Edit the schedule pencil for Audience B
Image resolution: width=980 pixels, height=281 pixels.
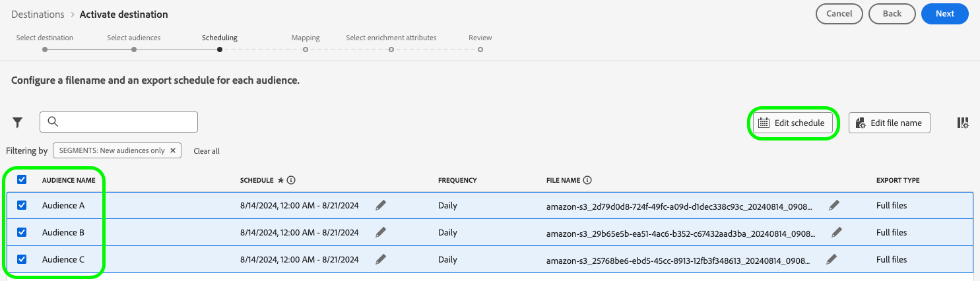pos(381,232)
